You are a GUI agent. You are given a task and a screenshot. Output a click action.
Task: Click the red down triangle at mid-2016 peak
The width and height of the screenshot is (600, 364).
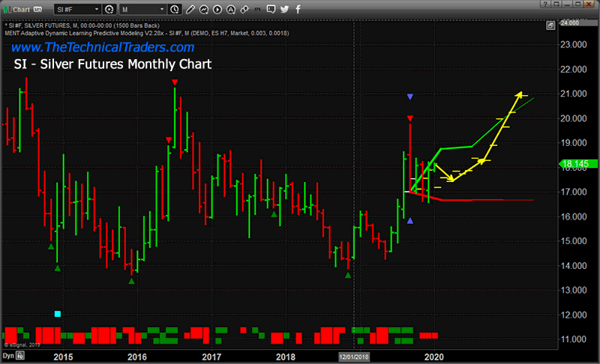click(x=175, y=82)
